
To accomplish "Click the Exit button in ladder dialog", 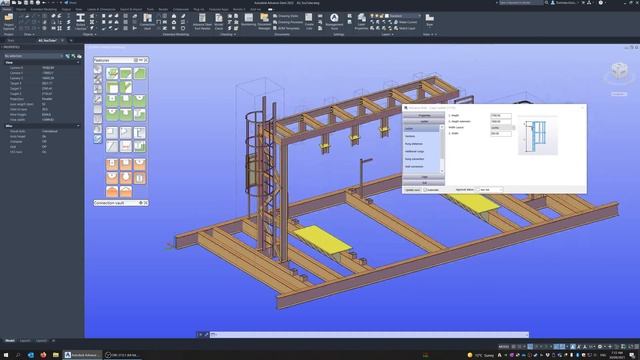I will [424, 182].
